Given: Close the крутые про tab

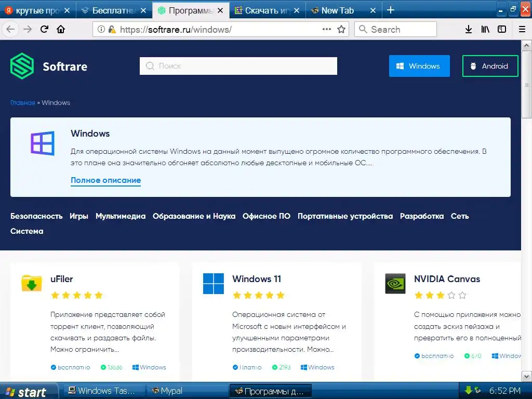Looking at the screenshot, I should 67,10.
